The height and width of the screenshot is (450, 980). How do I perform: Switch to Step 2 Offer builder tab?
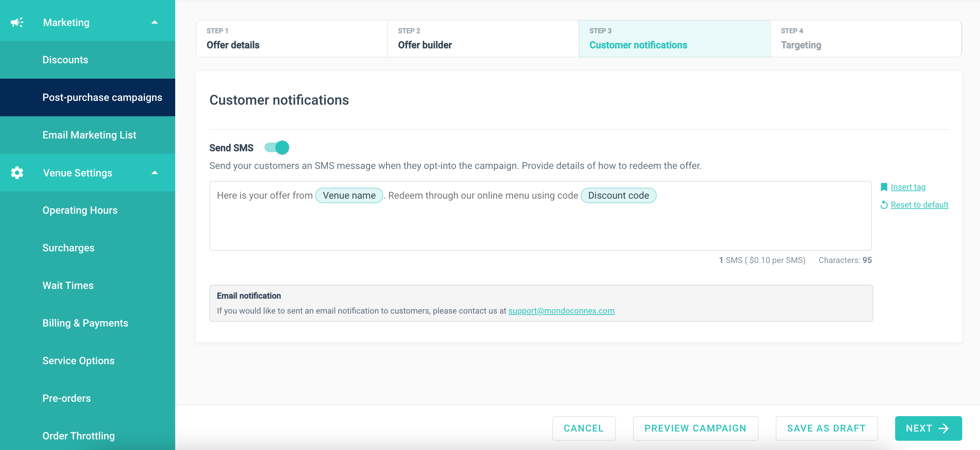click(483, 39)
